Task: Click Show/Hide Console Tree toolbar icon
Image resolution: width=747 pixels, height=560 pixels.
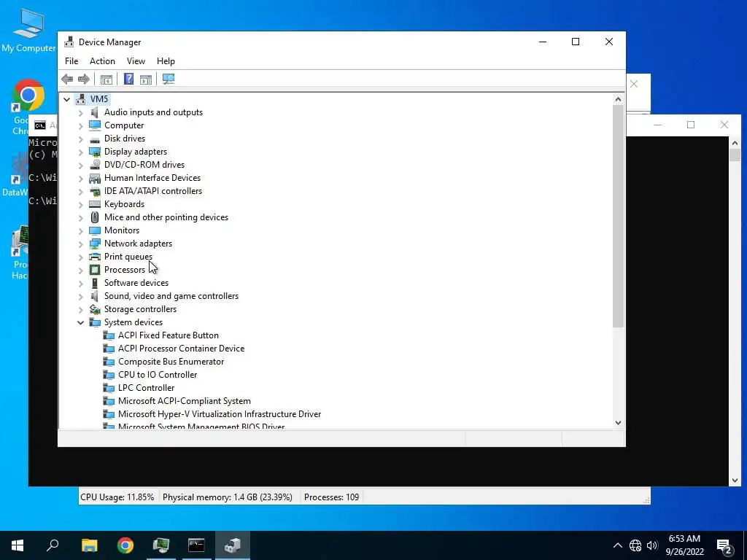Action: [107, 79]
